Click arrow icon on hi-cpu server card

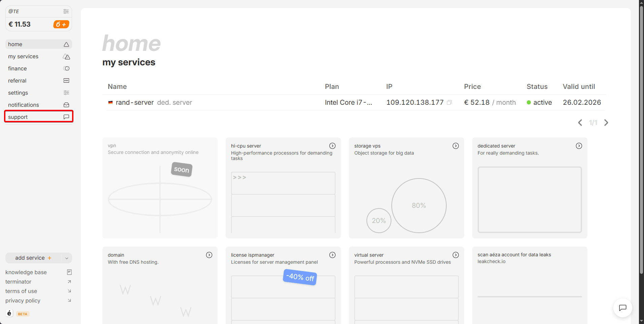pos(332,146)
